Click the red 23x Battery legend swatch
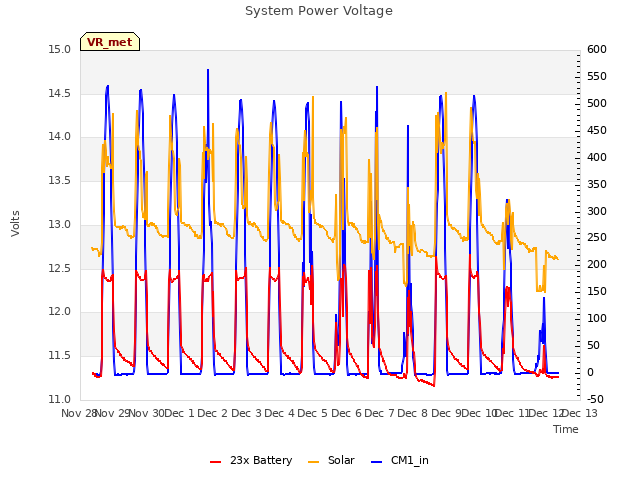The height and width of the screenshot is (480, 640). [x=216, y=462]
